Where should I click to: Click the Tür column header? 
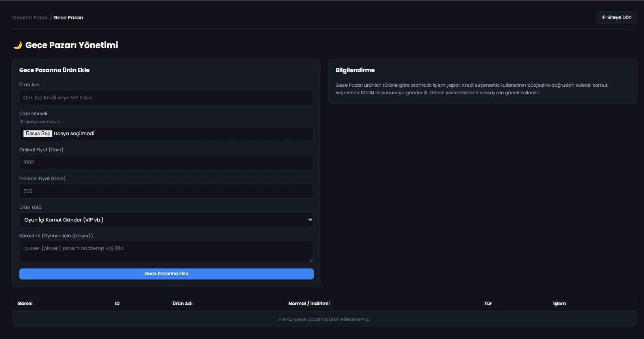pos(488,304)
